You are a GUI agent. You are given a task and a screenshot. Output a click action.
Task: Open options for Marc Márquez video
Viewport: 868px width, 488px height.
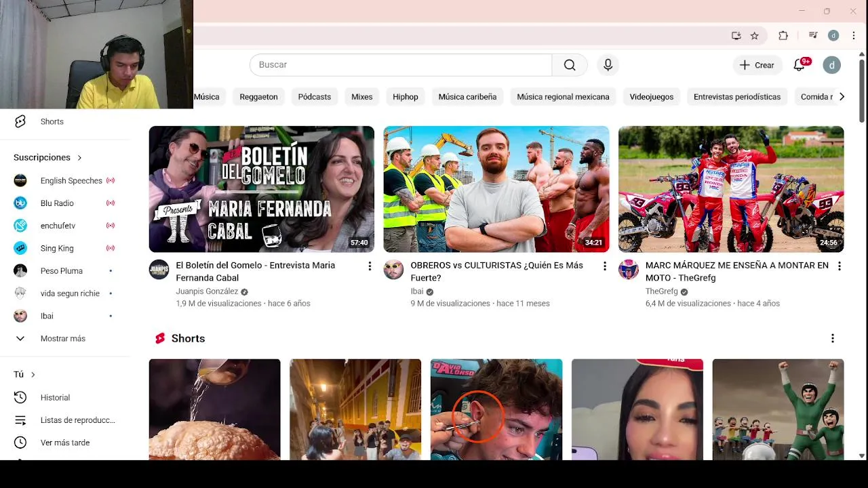coord(840,266)
